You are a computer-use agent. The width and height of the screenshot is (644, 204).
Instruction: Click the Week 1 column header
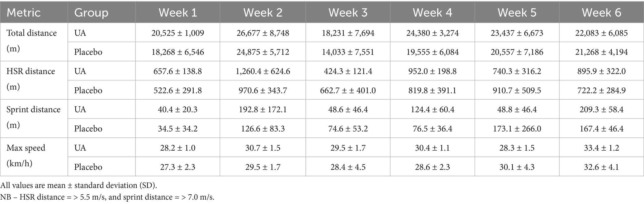pyautogui.click(x=178, y=12)
